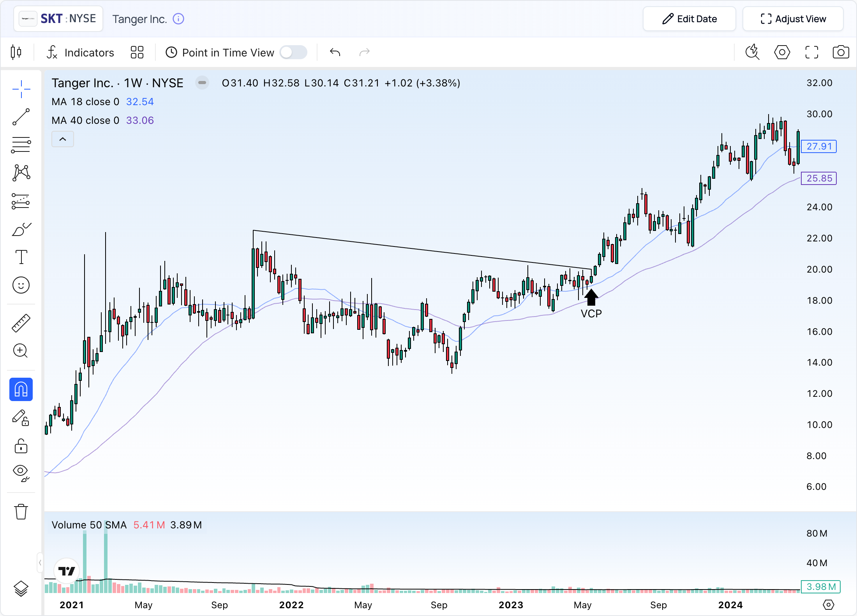Take a chart snapshot with camera
Screen dimensions: 857x616
841,52
